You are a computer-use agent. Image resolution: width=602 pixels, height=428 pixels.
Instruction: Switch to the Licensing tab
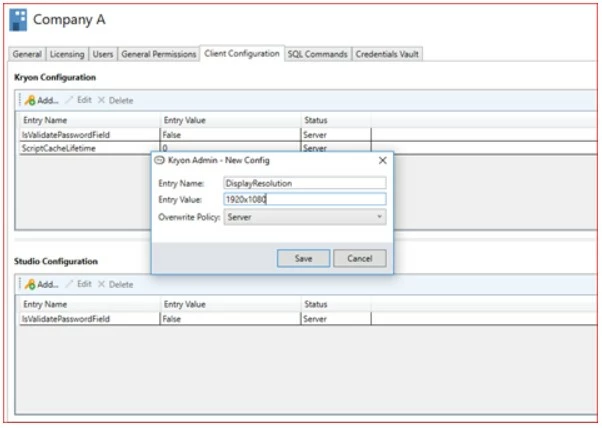point(67,54)
